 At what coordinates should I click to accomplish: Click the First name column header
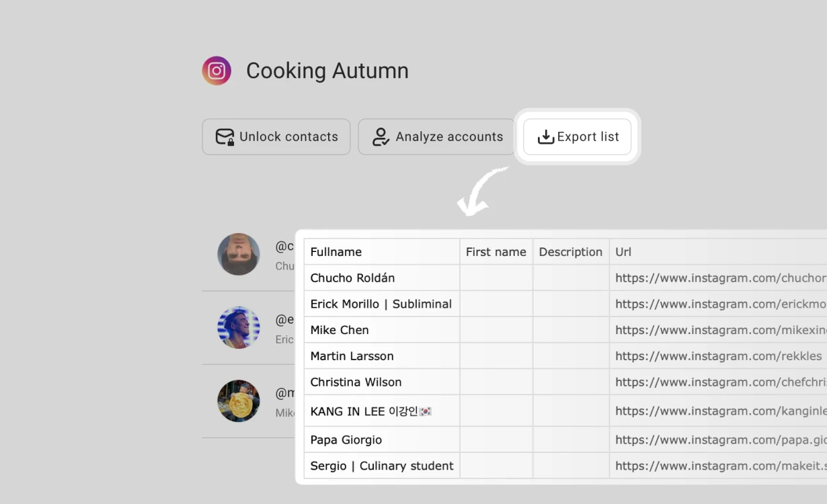[x=496, y=251]
